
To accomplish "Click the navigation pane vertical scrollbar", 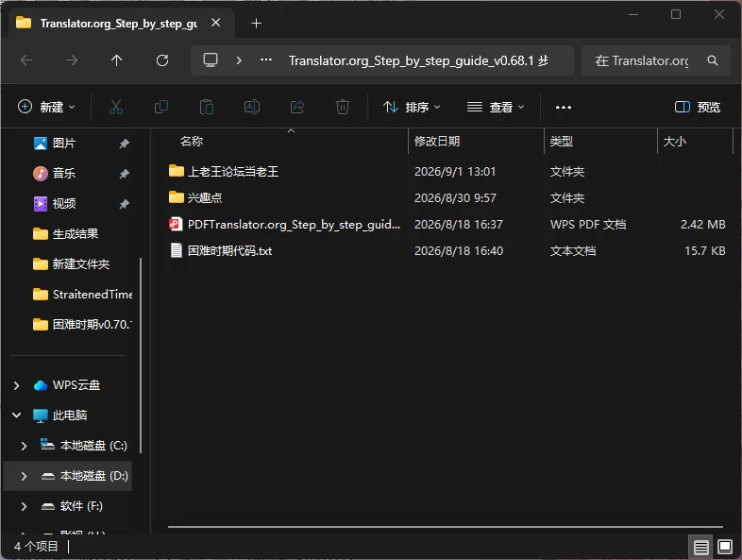I will pos(140,355).
